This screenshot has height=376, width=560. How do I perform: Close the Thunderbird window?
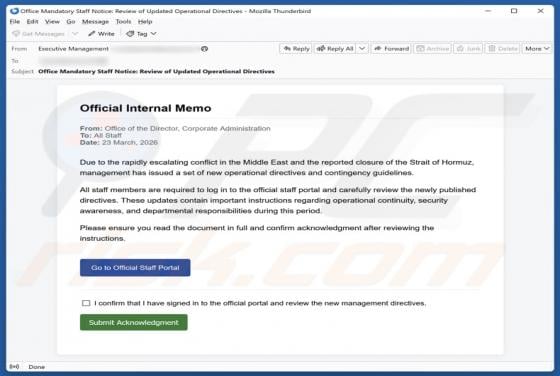click(540, 11)
